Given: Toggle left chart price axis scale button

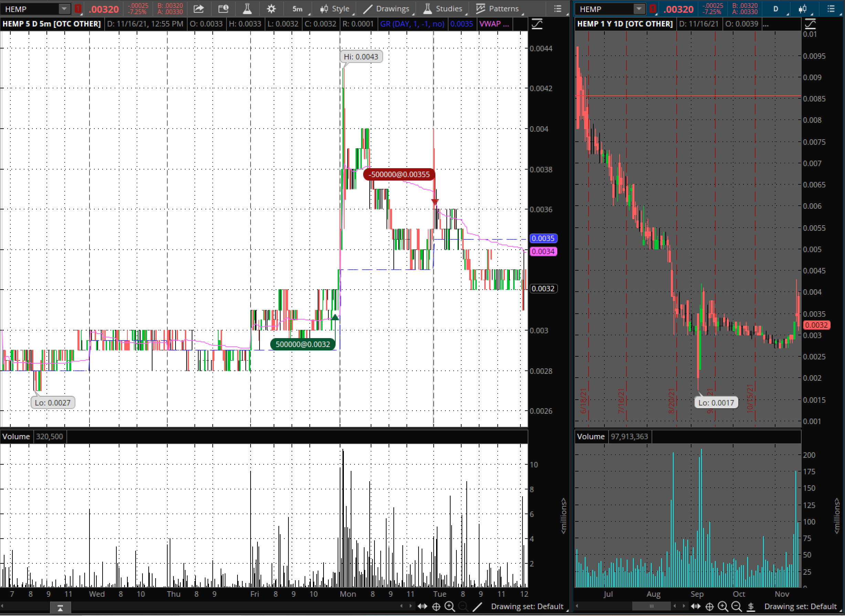Looking at the screenshot, I should pyautogui.click(x=537, y=24).
